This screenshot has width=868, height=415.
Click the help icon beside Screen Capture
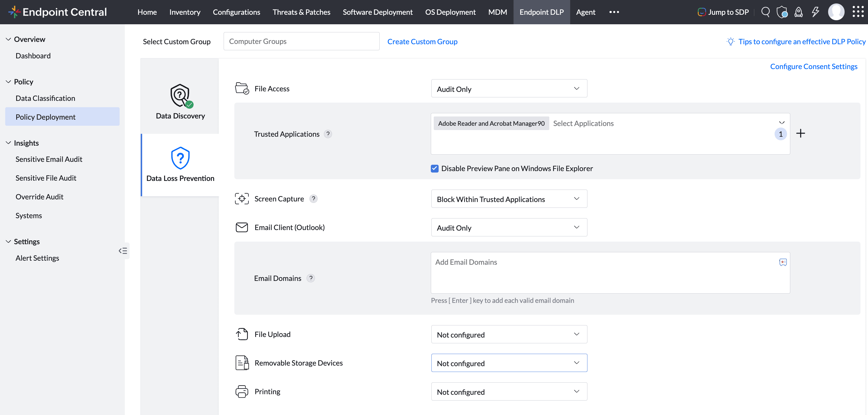pyautogui.click(x=314, y=199)
